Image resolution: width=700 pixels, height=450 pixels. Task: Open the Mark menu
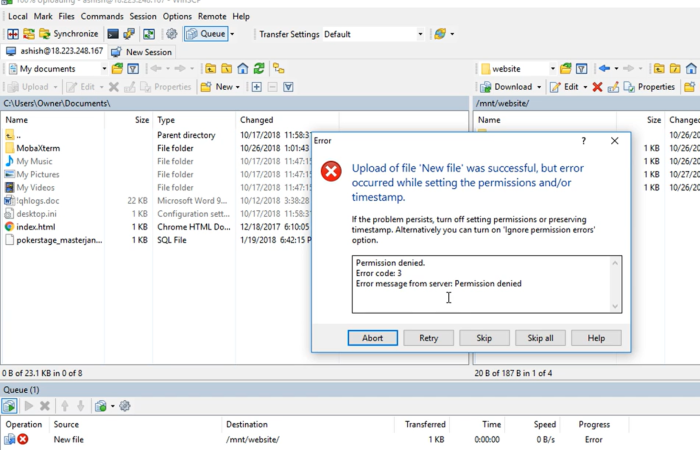click(x=43, y=16)
